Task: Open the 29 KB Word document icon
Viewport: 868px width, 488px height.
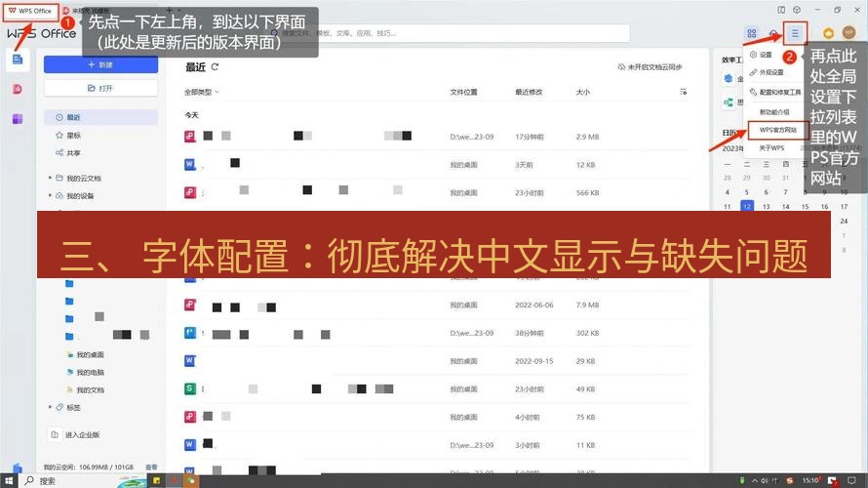Action: coord(190,361)
